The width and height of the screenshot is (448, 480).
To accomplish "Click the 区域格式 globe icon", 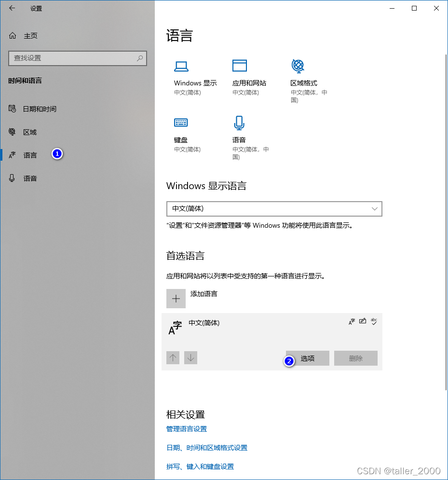I will pyautogui.click(x=298, y=66).
